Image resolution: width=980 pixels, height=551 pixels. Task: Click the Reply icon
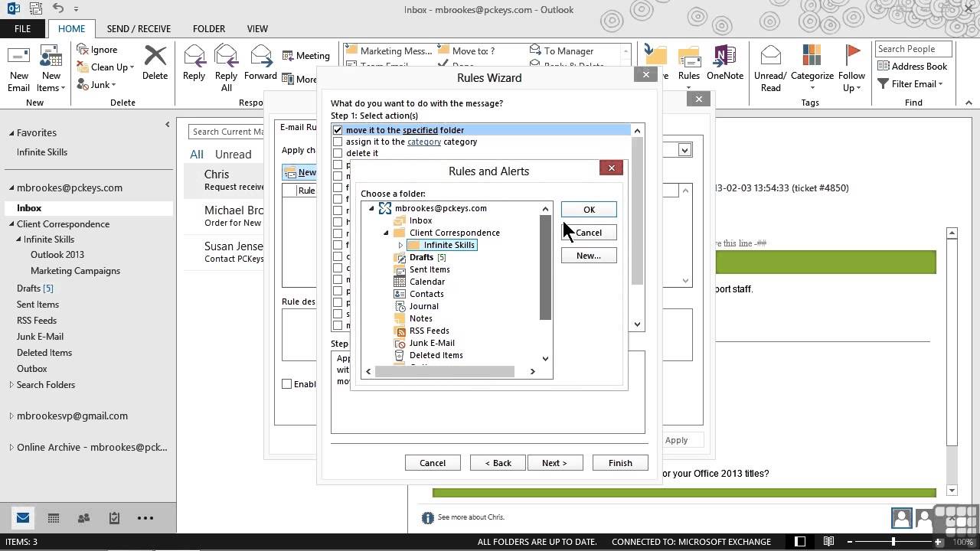(194, 63)
